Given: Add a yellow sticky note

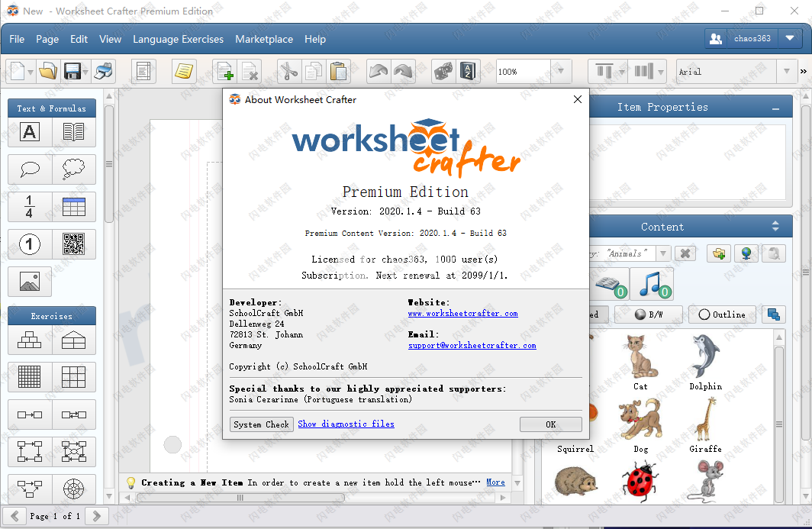Looking at the screenshot, I should point(184,71).
